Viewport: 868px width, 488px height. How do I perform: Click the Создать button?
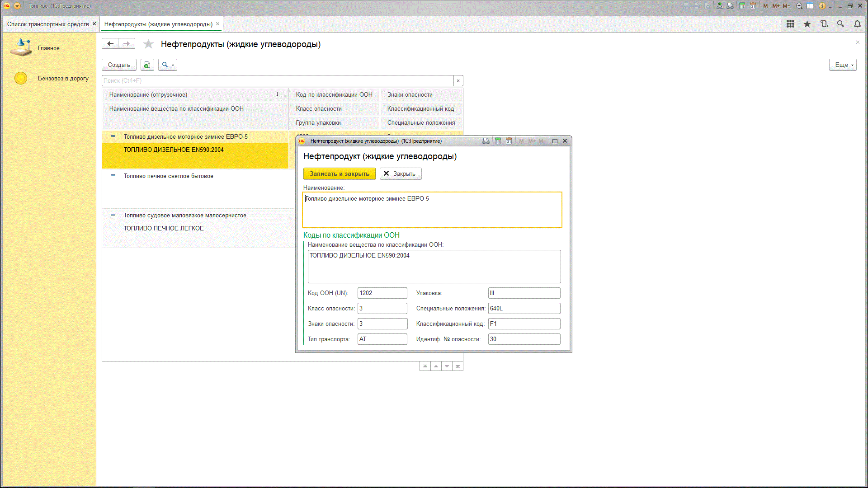(119, 65)
